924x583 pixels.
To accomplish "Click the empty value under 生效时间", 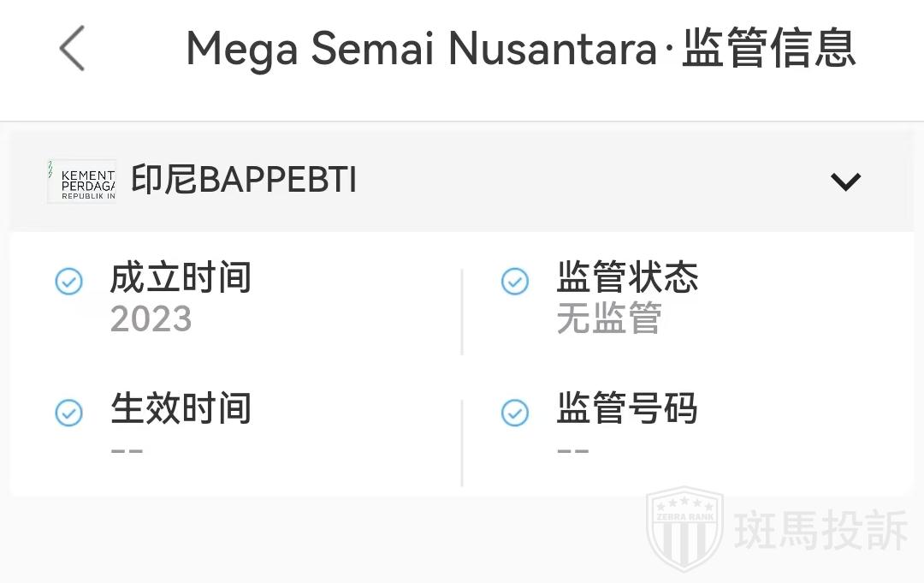I will click(x=127, y=450).
